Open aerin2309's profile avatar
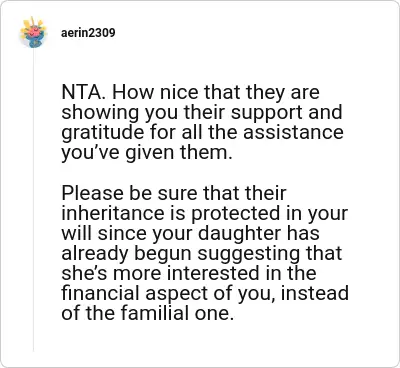 pos(33,32)
